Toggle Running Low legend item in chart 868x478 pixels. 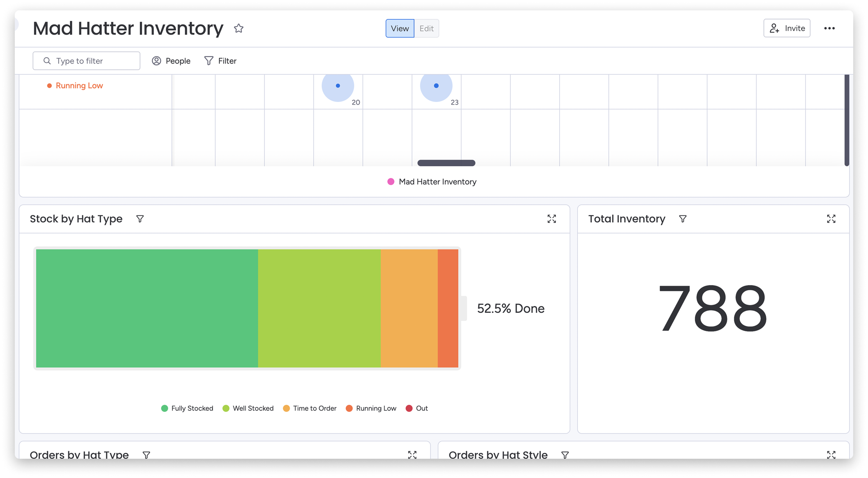click(x=371, y=408)
